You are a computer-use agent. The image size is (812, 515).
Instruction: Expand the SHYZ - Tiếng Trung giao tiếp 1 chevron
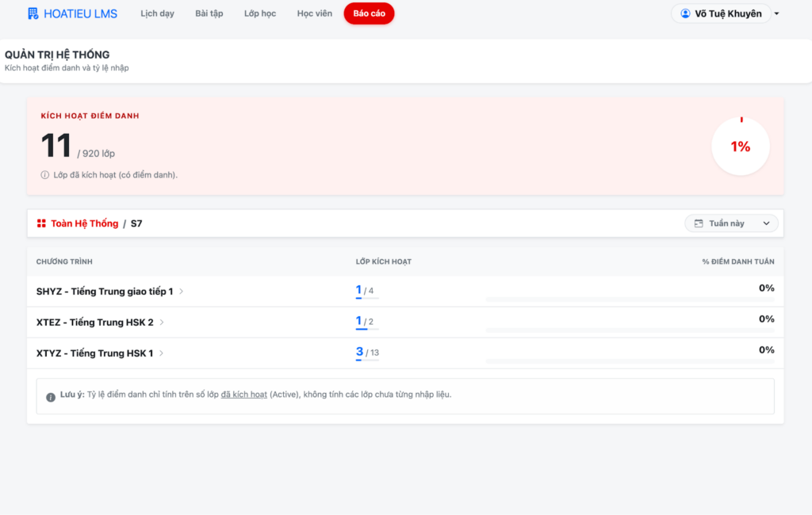[x=182, y=292]
